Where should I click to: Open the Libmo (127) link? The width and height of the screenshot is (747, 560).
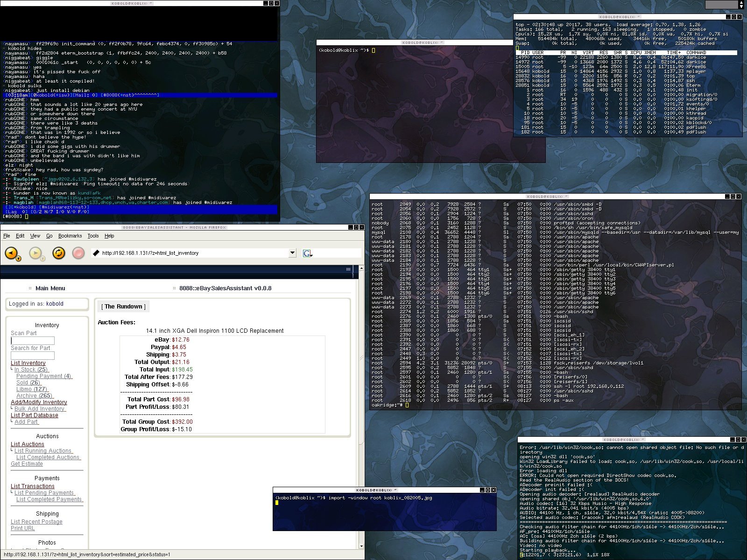tap(32, 389)
